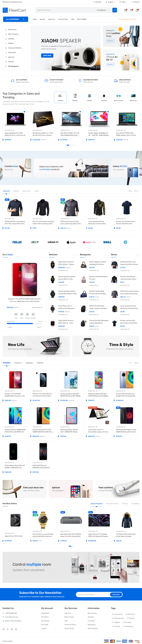Open the wishlist heart icon in header
This screenshot has width=142, height=644.
click(x=131, y=10)
